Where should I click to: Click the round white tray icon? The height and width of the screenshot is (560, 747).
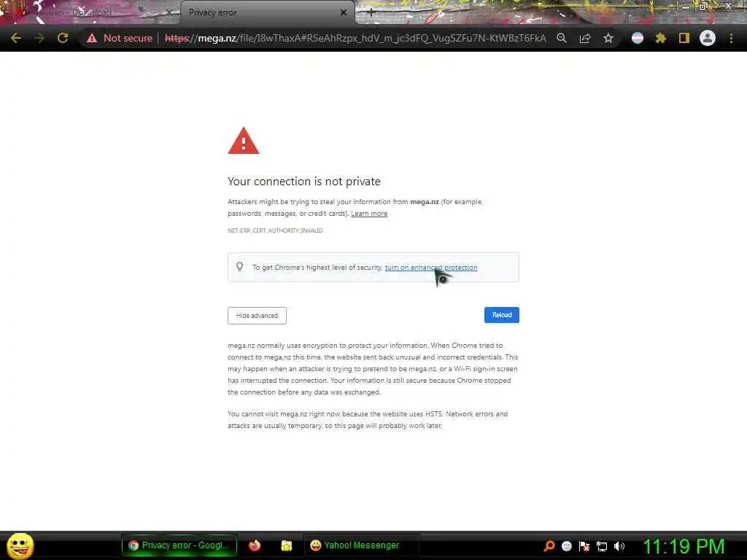point(566,546)
